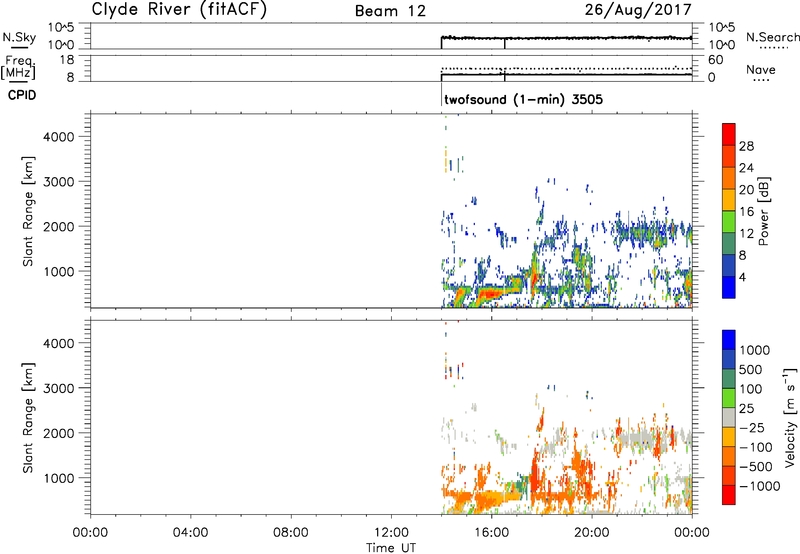Image resolution: width=800 pixels, height=554 pixels.
Task: Click the "N.Search" legend label
Action: (772, 37)
